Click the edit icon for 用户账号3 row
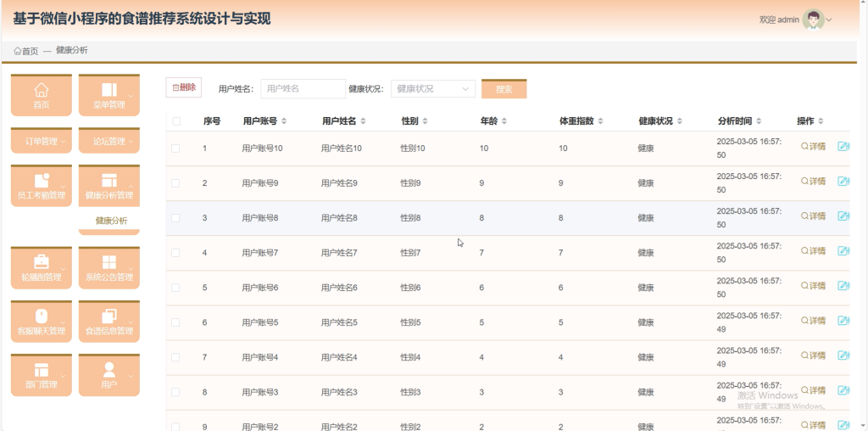The image size is (868, 431). 843,390
